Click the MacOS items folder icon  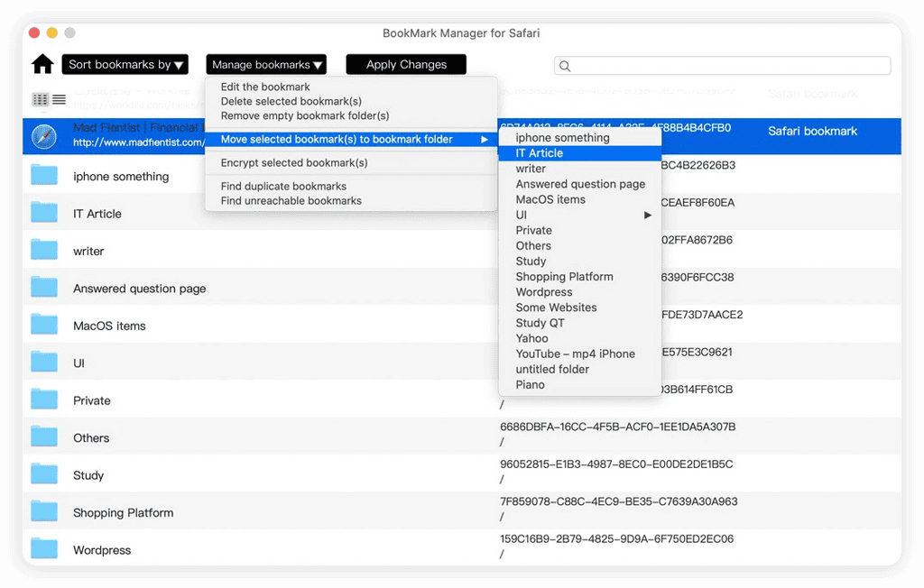click(44, 325)
